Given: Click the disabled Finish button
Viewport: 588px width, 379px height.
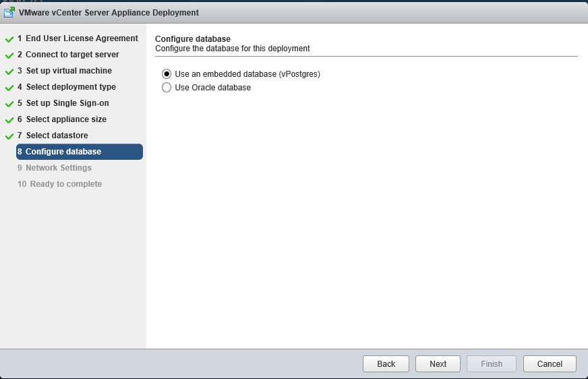Looking at the screenshot, I should tap(492, 363).
